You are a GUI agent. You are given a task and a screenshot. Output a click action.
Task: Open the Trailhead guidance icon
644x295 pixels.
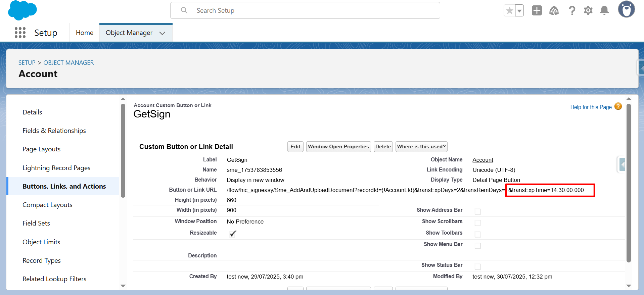coord(554,11)
